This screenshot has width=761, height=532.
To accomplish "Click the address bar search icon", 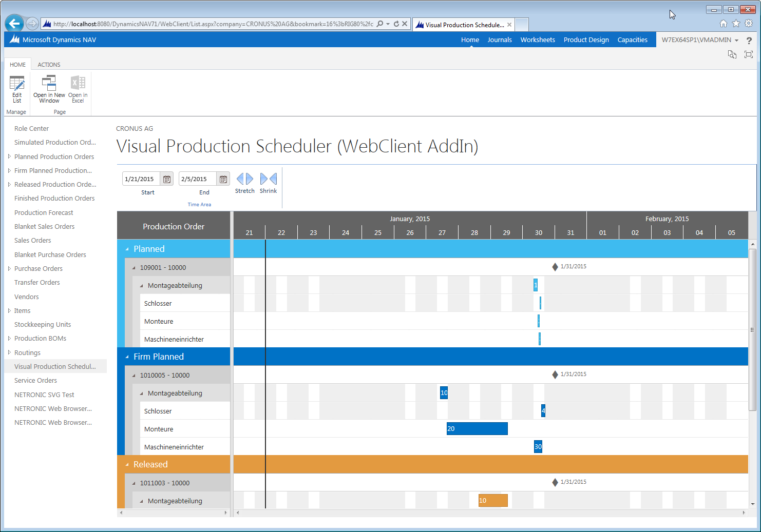I will coord(380,24).
